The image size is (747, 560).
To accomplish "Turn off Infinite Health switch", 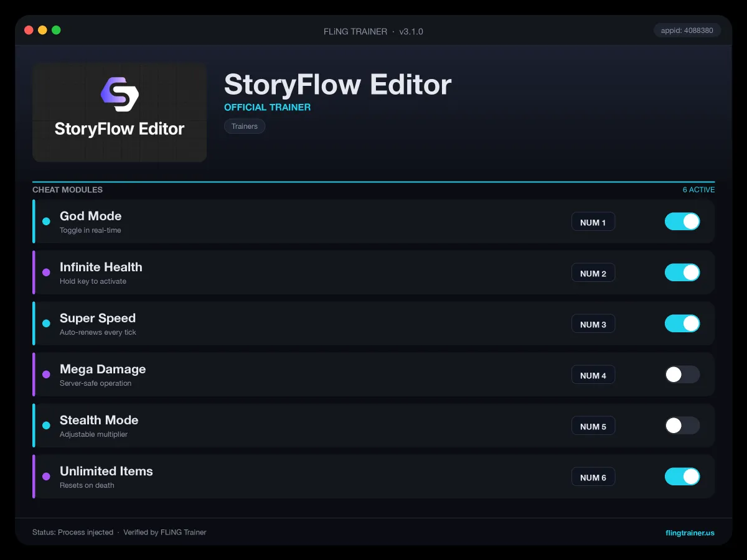I will (682, 273).
